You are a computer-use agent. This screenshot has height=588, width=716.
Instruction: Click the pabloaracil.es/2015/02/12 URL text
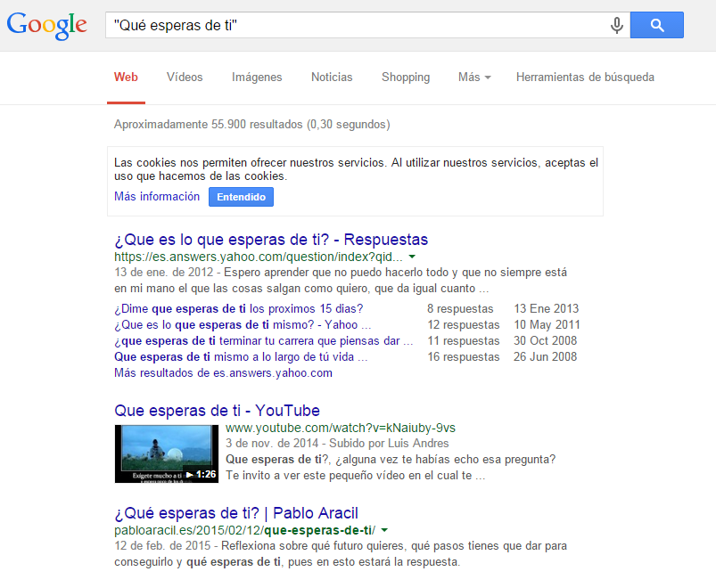[244, 530]
